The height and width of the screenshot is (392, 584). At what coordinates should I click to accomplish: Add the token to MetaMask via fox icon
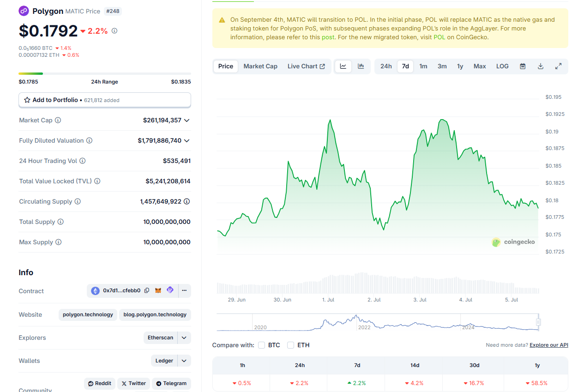158,290
